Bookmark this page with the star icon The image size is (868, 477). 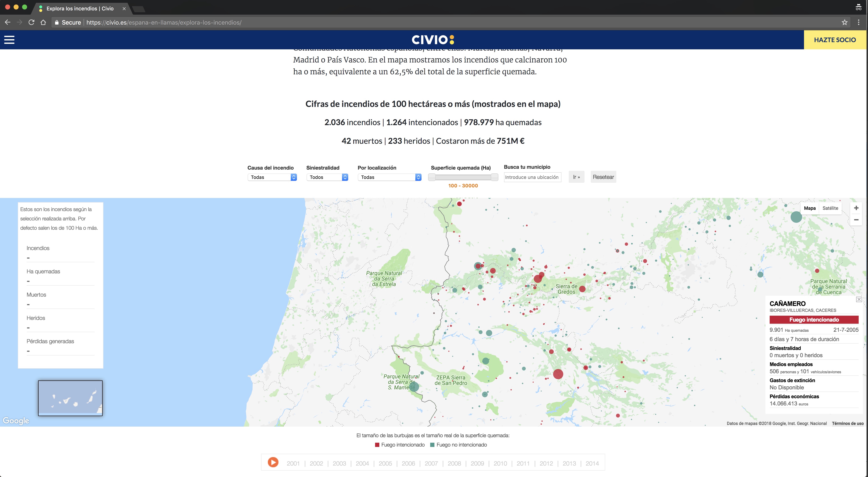(x=844, y=22)
